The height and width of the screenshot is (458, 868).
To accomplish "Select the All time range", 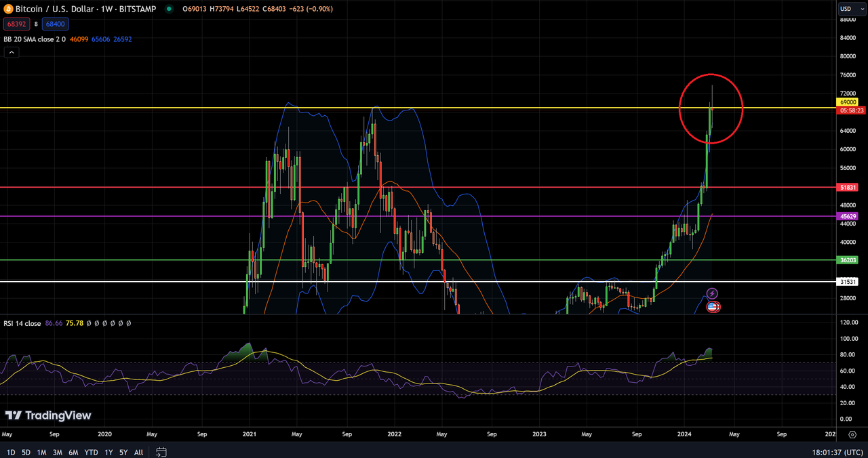I will pyautogui.click(x=138, y=452).
